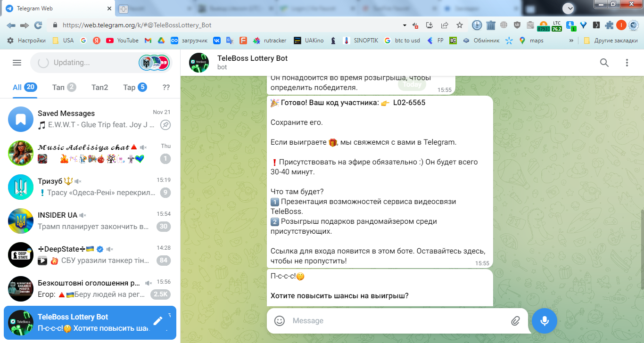The height and width of the screenshot is (343, 644).
Task: Open the USA bookmarks folder
Action: [x=63, y=41]
